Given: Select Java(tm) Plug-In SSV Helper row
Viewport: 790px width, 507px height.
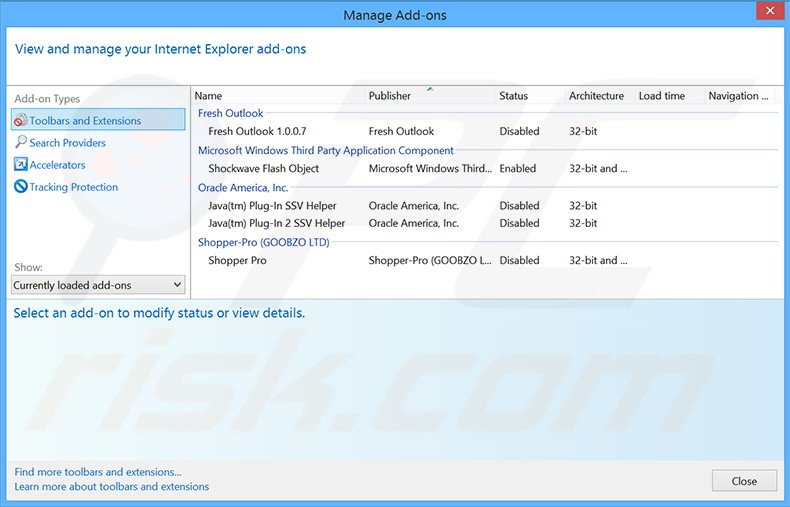Looking at the screenshot, I should 486,206.
